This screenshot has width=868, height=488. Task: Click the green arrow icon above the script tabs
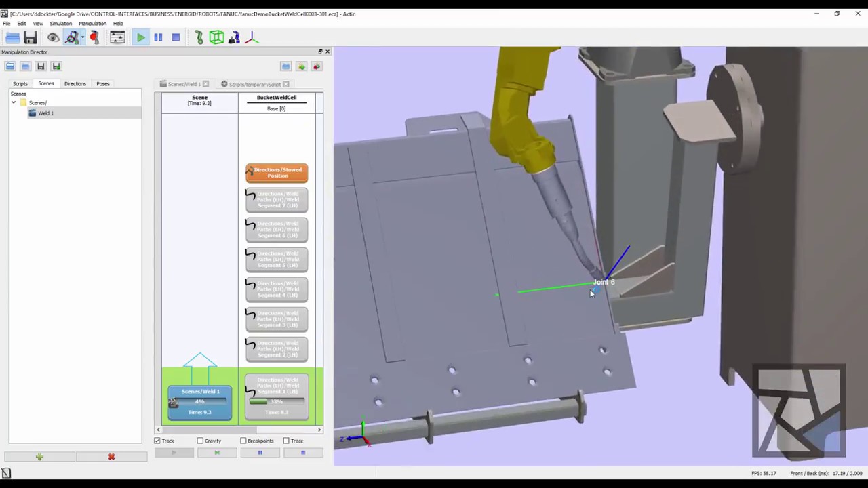point(301,66)
